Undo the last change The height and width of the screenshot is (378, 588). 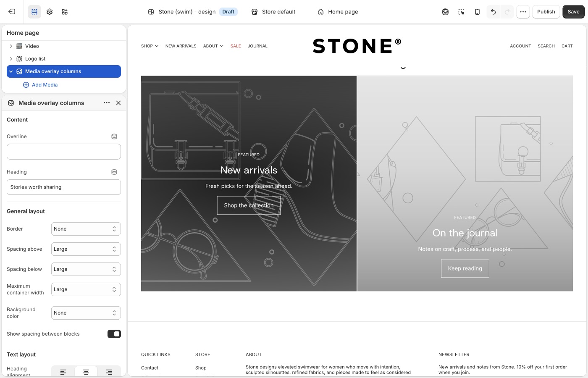pyautogui.click(x=493, y=12)
